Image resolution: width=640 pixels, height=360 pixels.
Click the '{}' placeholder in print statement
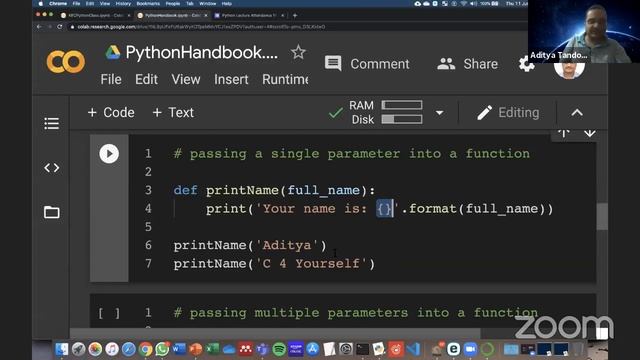(x=384, y=209)
